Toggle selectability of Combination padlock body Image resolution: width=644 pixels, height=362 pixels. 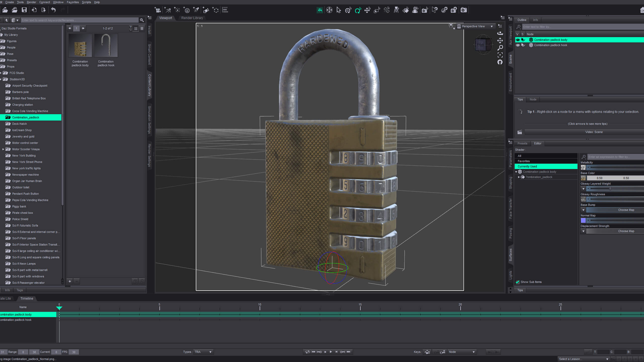pos(523,40)
